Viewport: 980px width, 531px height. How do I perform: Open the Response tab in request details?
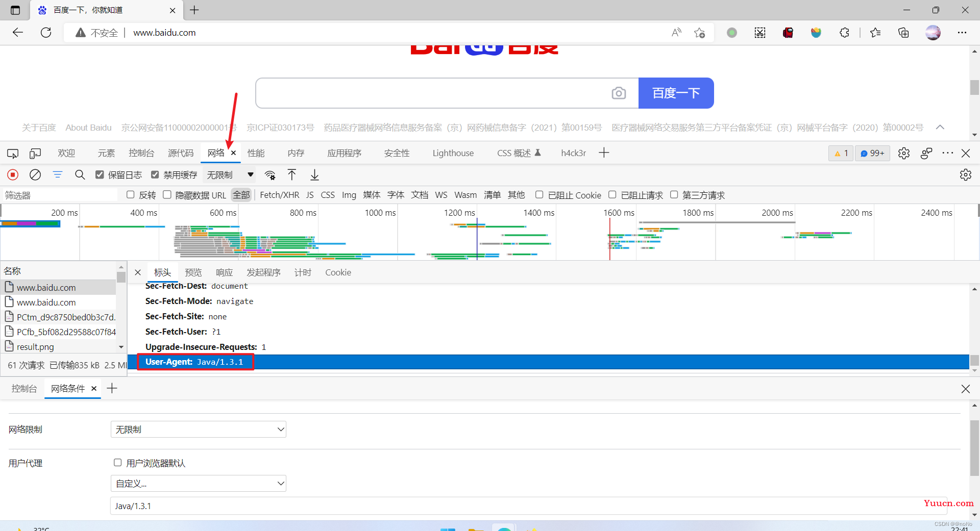point(224,272)
